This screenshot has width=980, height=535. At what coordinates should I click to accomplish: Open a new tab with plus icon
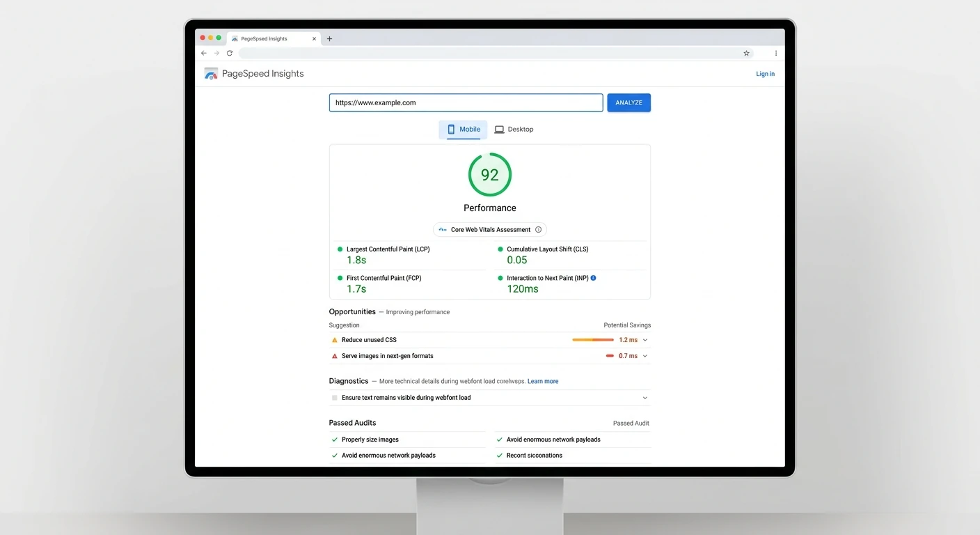pyautogui.click(x=329, y=39)
